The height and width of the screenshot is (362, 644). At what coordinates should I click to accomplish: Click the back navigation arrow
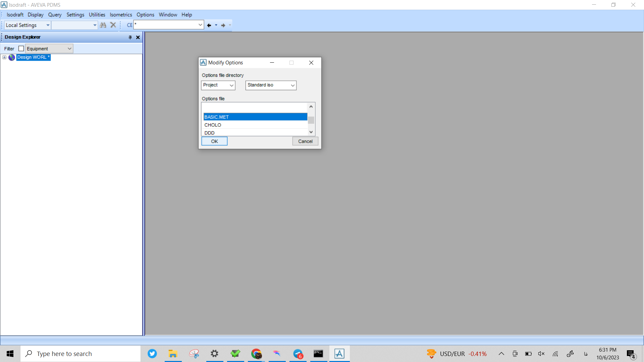[209, 25]
